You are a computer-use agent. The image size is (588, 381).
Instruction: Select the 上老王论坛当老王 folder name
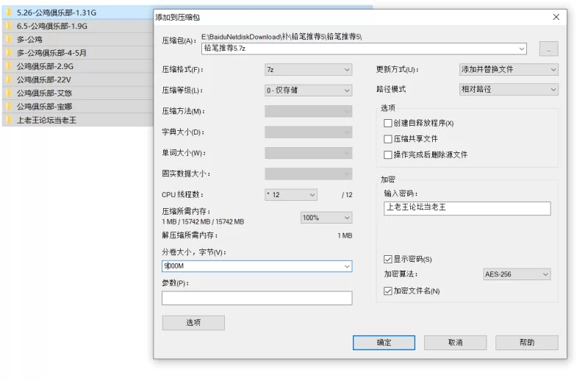point(46,120)
